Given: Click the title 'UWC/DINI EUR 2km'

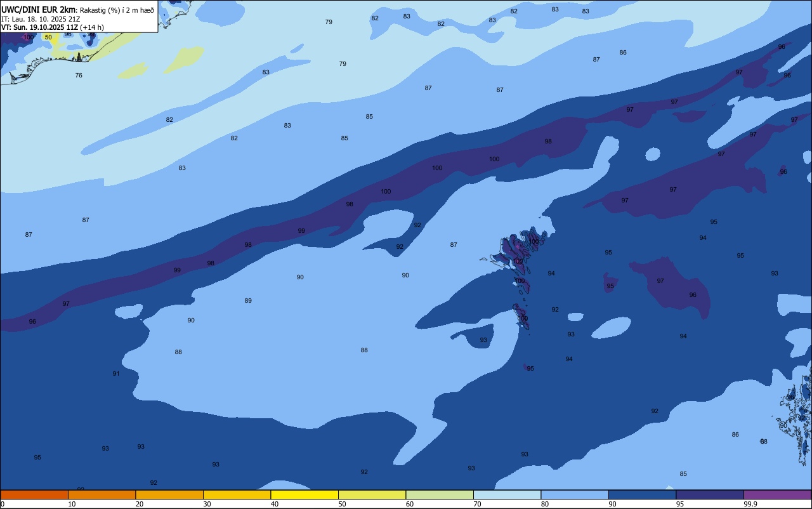Looking at the screenshot, I should coord(38,10).
